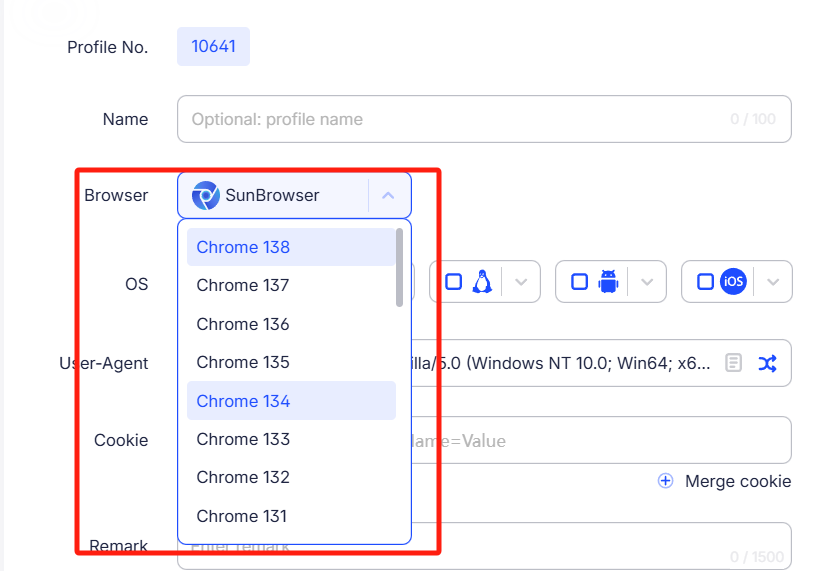
Task: Randomize User-Agent with shuffle icon
Action: pos(767,363)
